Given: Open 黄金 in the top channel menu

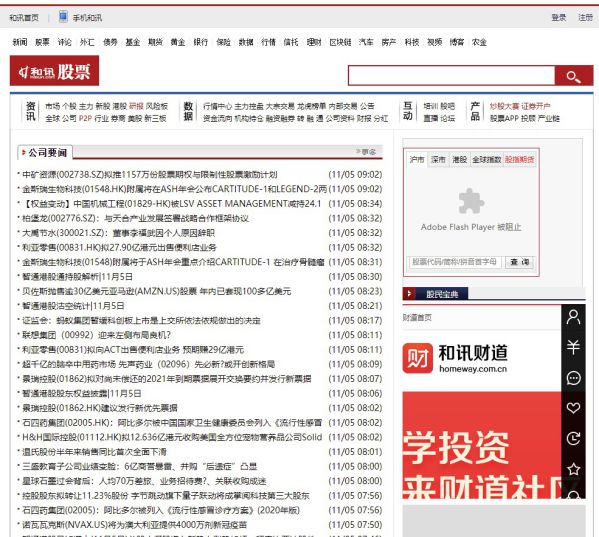Looking at the screenshot, I should tap(178, 42).
